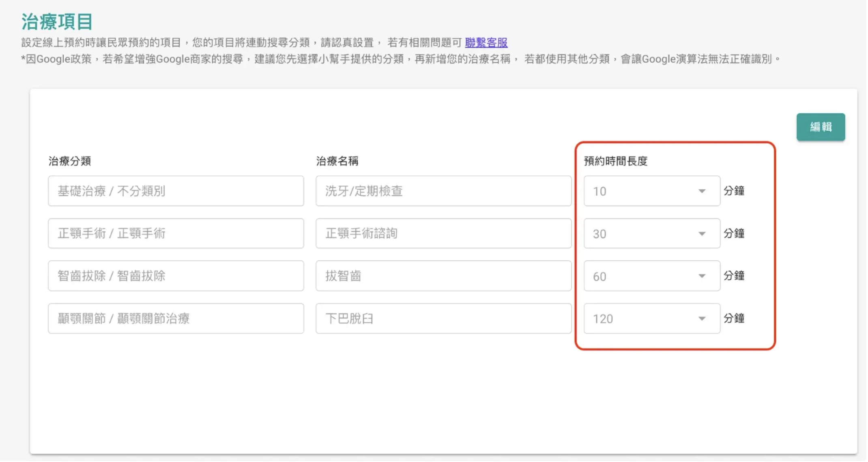Click the 洗牙/定期檢查 treatment name field

(x=443, y=191)
